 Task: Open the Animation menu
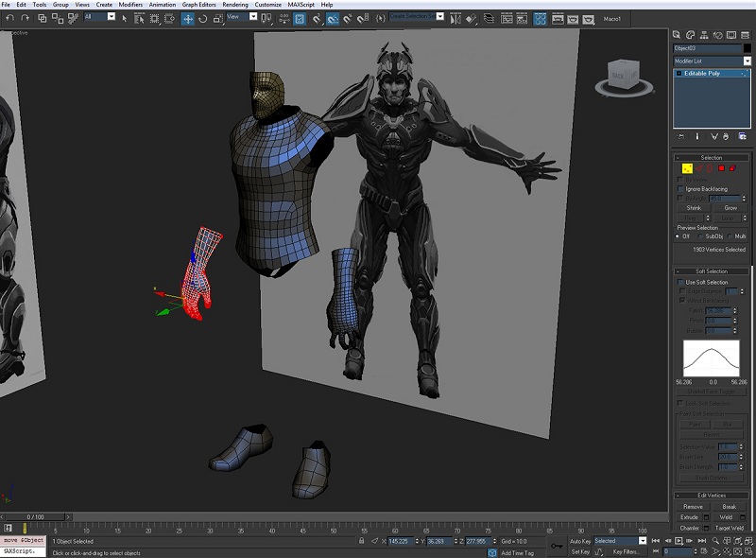[x=163, y=5]
